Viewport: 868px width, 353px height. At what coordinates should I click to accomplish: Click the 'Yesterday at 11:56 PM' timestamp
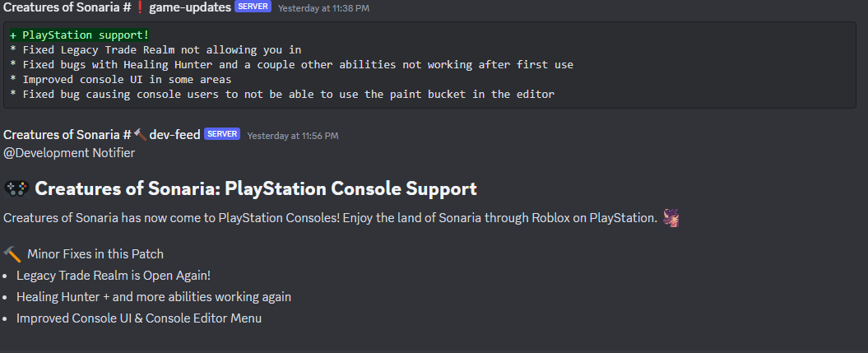pos(292,135)
